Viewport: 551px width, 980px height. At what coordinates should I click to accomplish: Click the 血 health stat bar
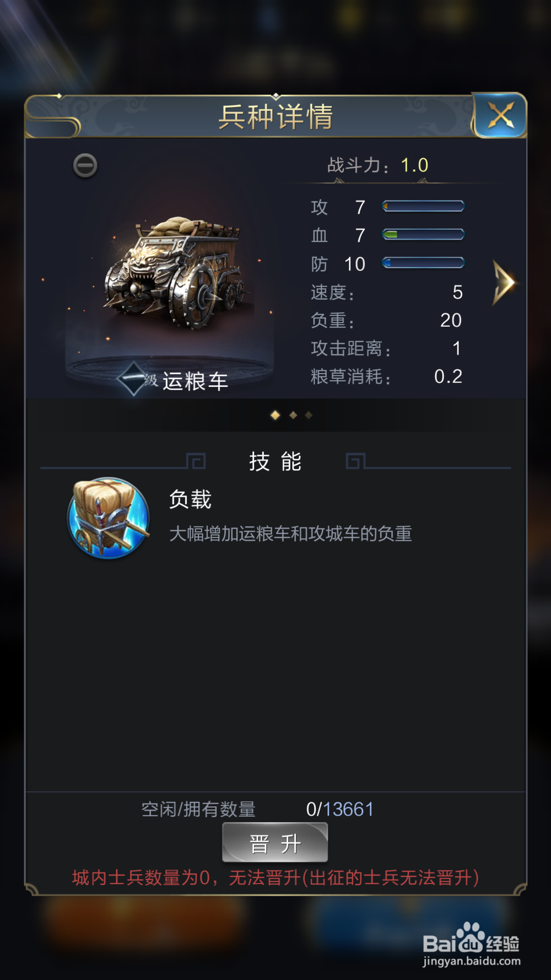click(x=423, y=234)
